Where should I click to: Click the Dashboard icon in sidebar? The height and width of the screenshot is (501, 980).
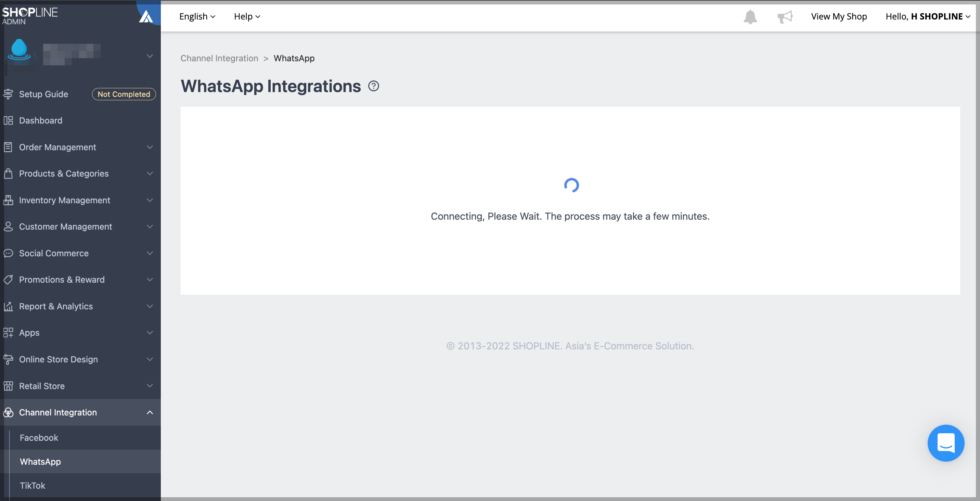(x=8, y=120)
